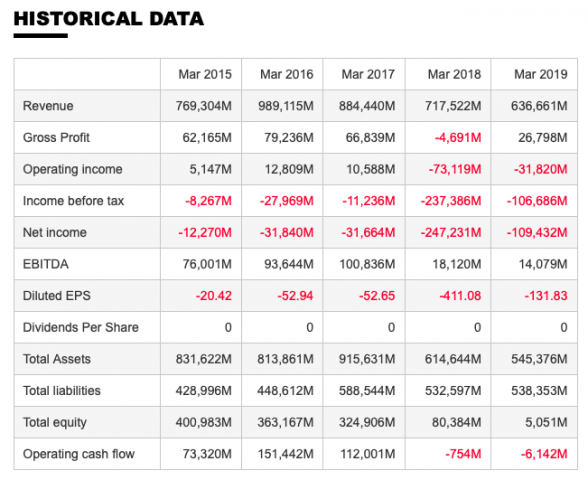Click the Operating cash flow label

coord(79,454)
